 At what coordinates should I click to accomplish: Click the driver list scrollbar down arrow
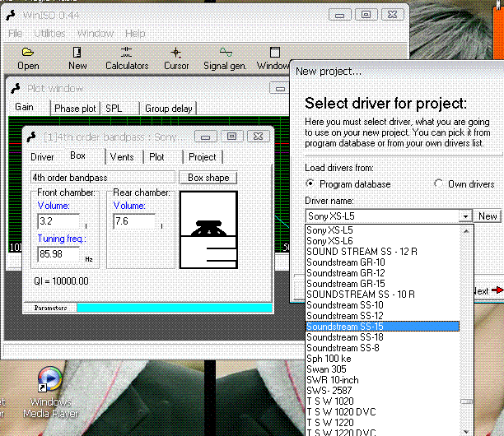(x=466, y=430)
